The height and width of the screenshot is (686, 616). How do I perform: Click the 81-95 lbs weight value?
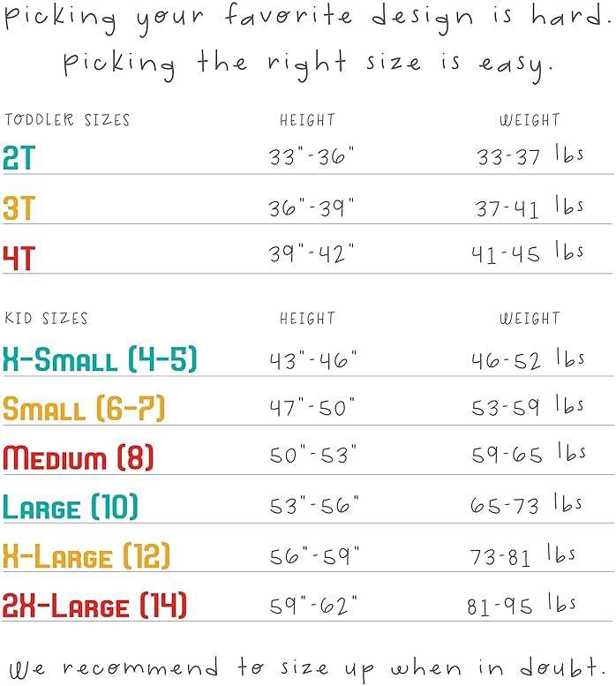(522, 606)
